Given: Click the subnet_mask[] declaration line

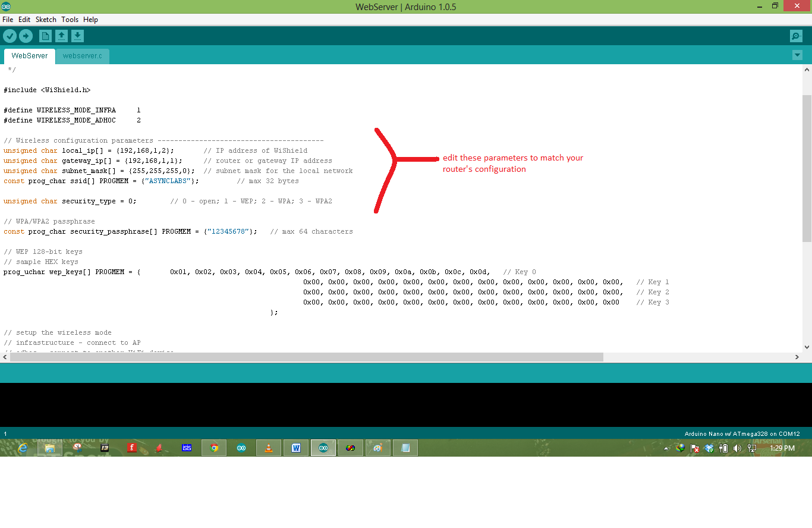Looking at the screenshot, I should (x=178, y=171).
